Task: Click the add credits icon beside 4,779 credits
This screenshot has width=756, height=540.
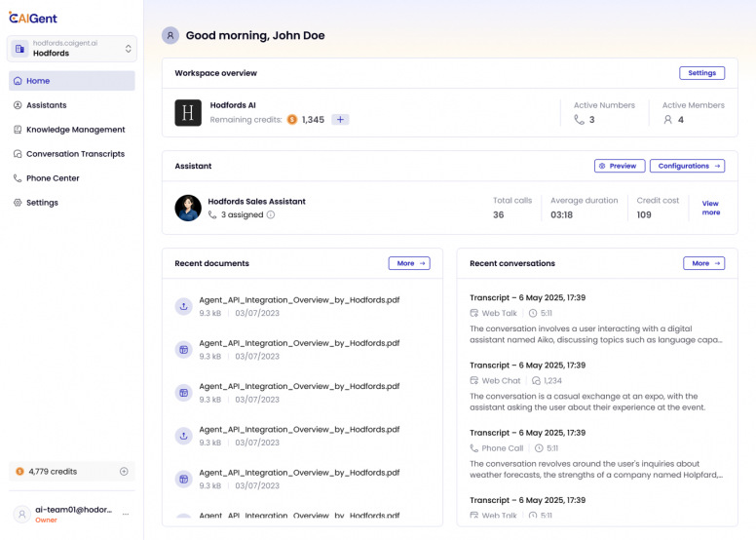Action: coord(124,472)
